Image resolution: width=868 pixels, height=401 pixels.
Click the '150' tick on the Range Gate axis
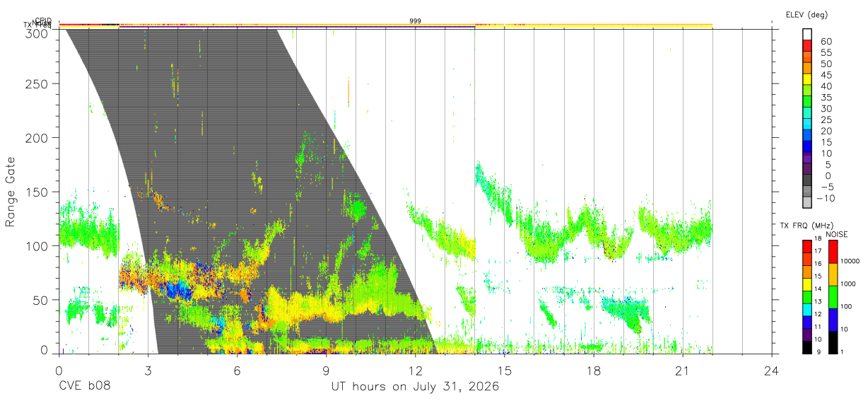[x=37, y=192]
